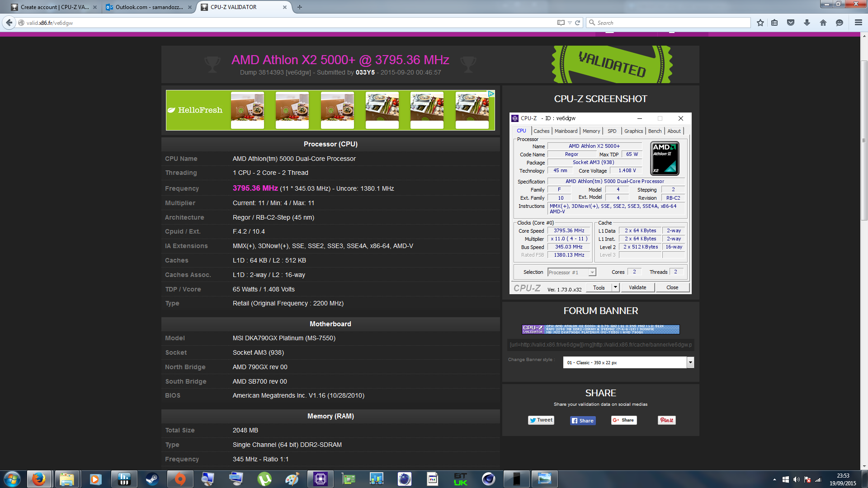Open the BT UK taskbar icon
The height and width of the screenshot is (488, 868).
click(460, 479)
